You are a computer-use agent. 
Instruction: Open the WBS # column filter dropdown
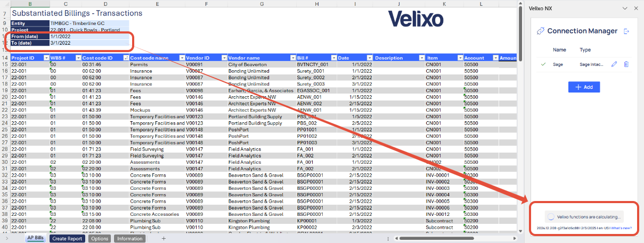click(78, 57)
